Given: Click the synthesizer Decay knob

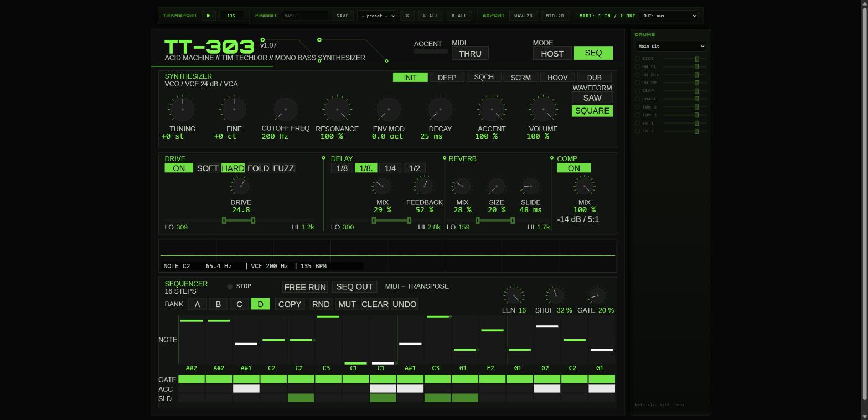Looking at the screenshot, I should [440, 109].
